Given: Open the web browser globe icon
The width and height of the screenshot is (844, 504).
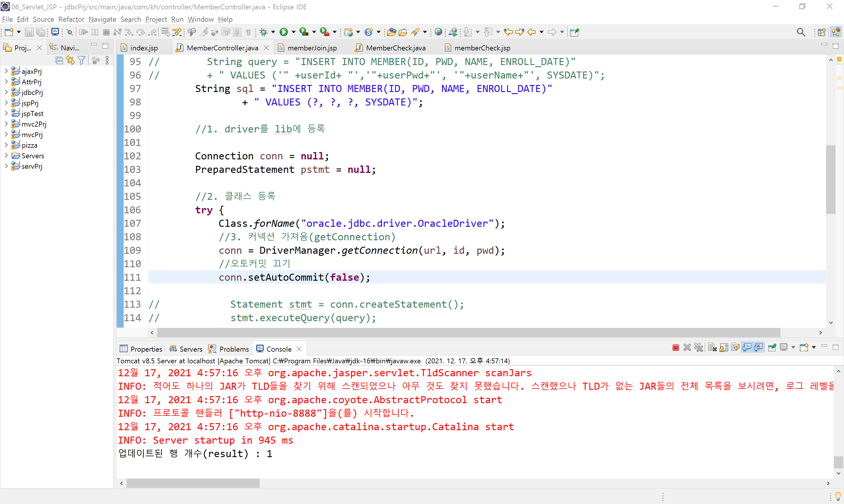Looking at the screenshot, I should point(438,32).
